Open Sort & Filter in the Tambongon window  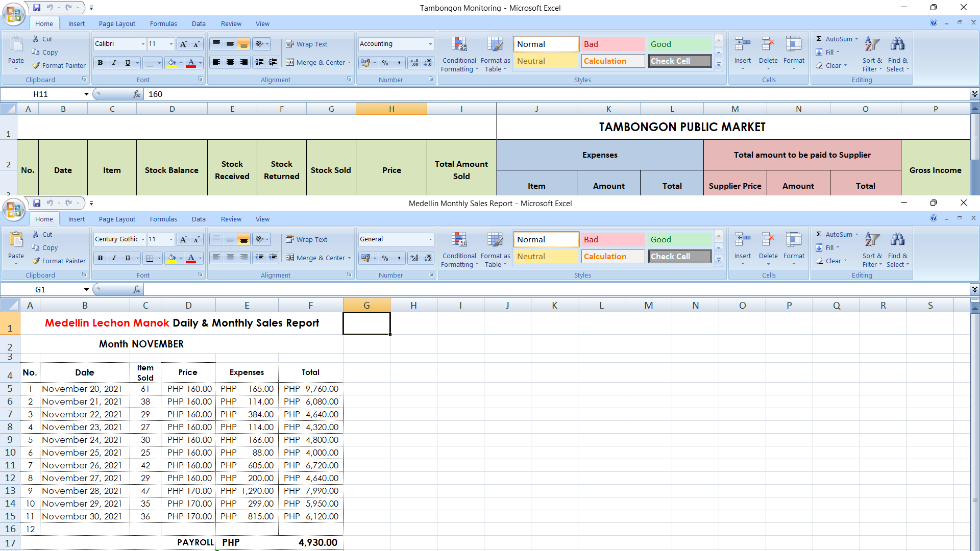872,55
